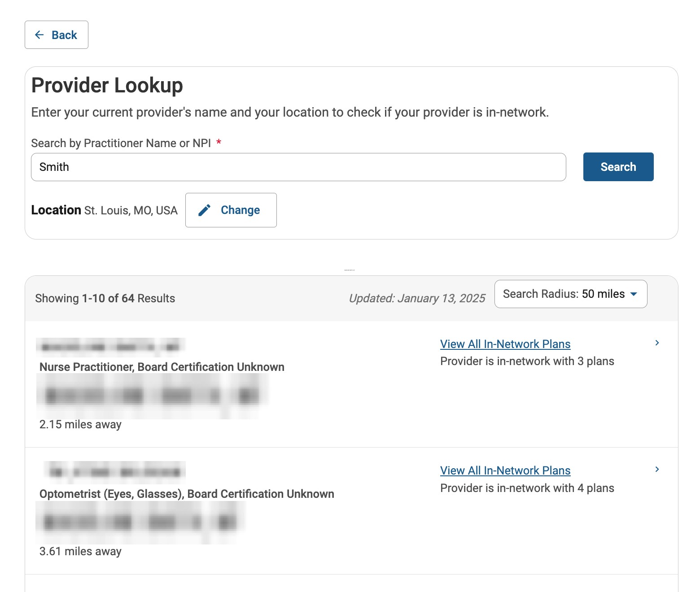This screenshot has width=700, height=592.
Task: Click the blurred address above 2.15 miles away
Action: pyautogui.click(x=152, y=396)
